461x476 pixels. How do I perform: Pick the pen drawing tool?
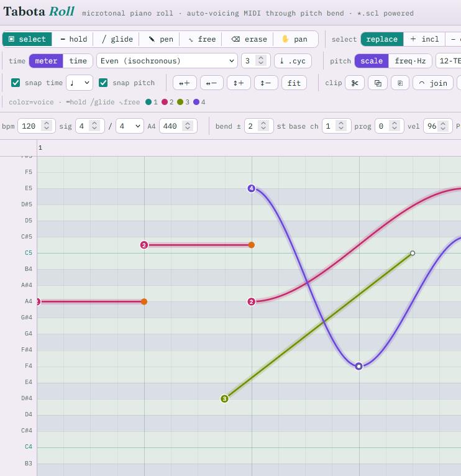pos(161,39)
